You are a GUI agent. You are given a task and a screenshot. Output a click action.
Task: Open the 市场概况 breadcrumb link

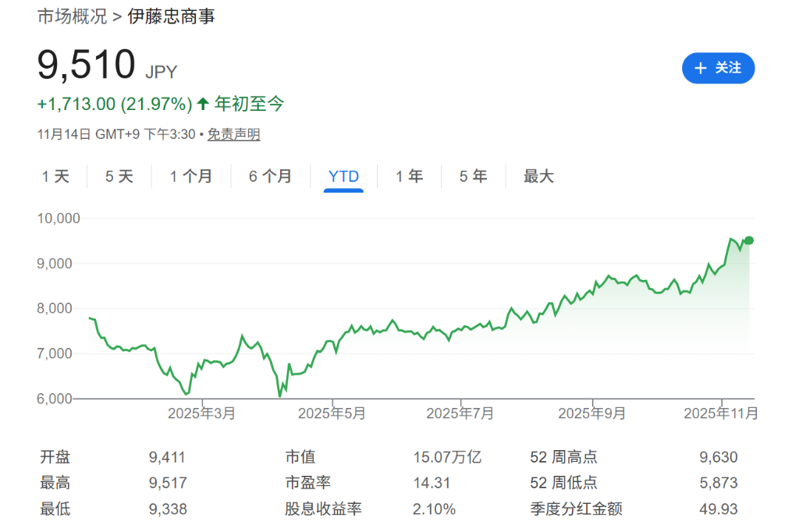(72, 16)
